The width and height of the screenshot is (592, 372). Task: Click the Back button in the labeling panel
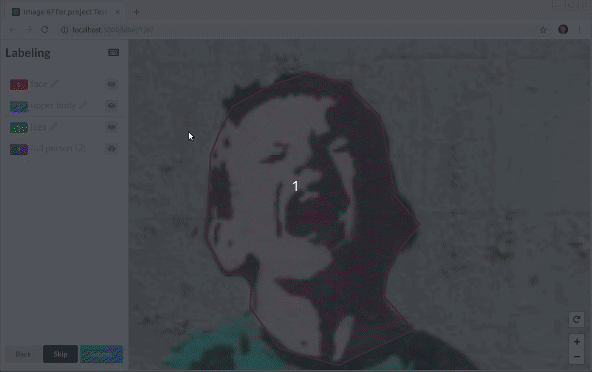(23, 354)
